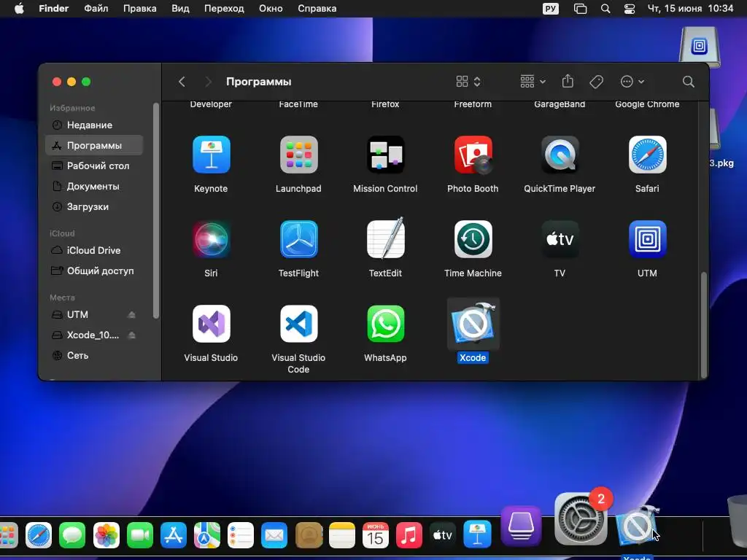This screenshot has width=747, height=560.
Task: Open Apple Configurator purple Dock icon
Action: click(521, 526)
